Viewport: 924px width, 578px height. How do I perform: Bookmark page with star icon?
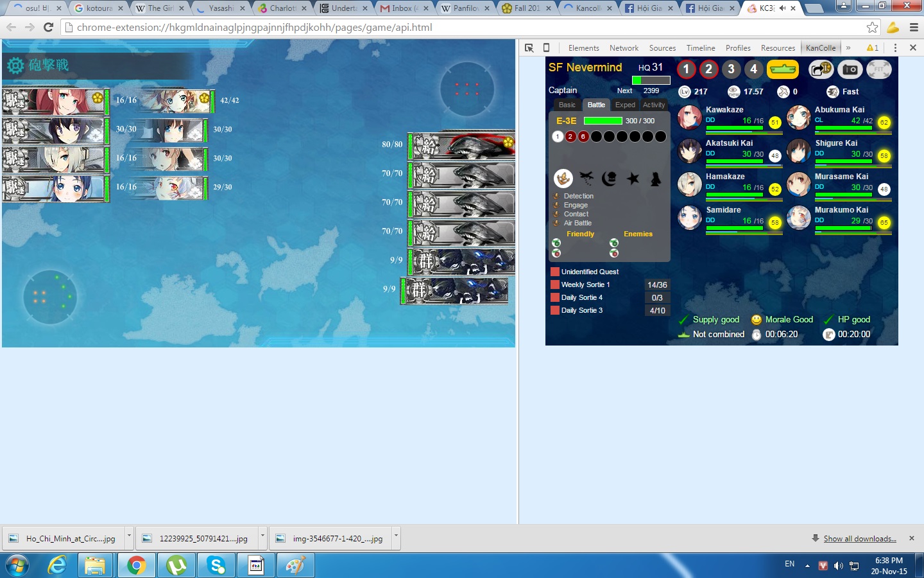(x=872, y=28)
